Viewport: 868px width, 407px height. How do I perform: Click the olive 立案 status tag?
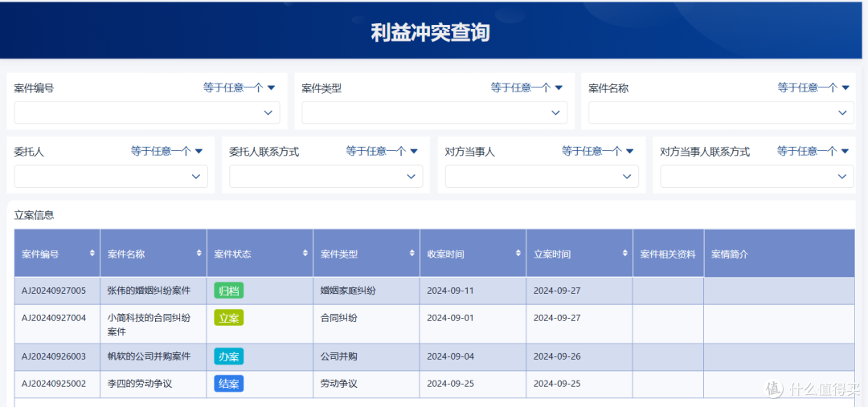coord(228,318)
